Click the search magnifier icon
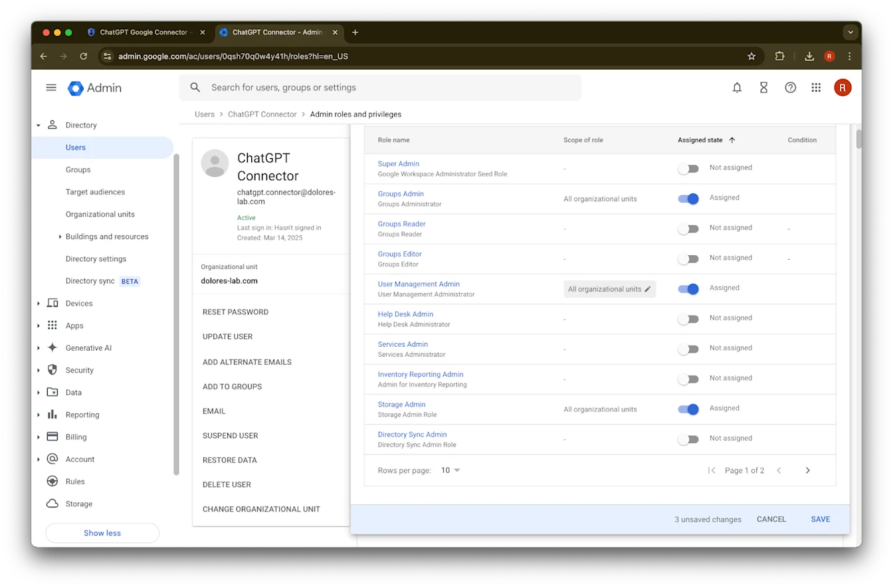893x588 pixels. [195, 88]
